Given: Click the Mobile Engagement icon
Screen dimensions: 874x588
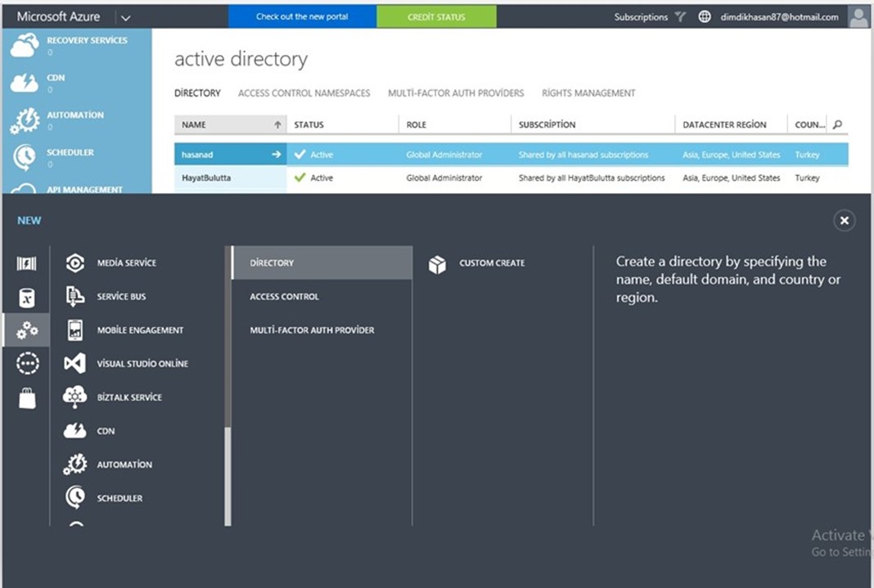Looking at the screenshot, I should pos(75,330).
